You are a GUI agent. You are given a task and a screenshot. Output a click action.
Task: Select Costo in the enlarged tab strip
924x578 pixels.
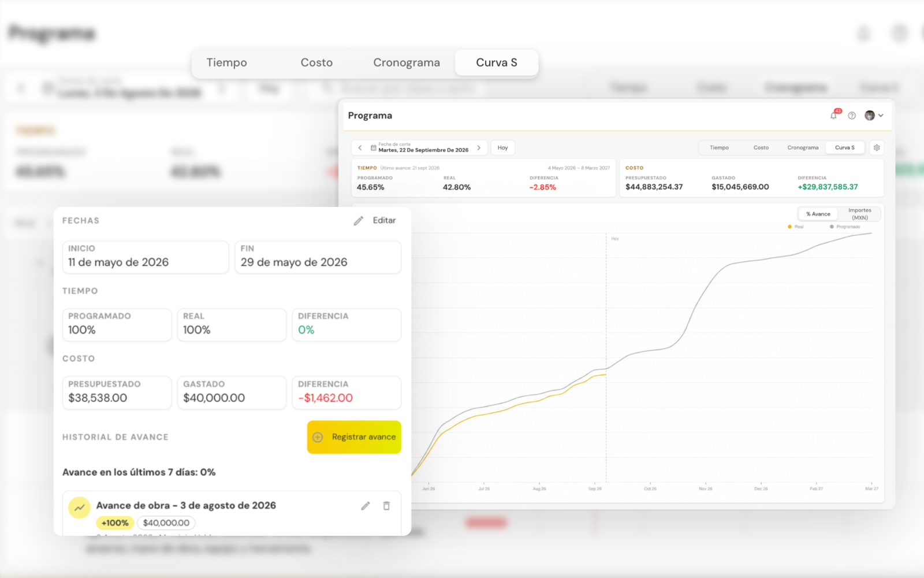pyautogui.click(x=316, y=62)
